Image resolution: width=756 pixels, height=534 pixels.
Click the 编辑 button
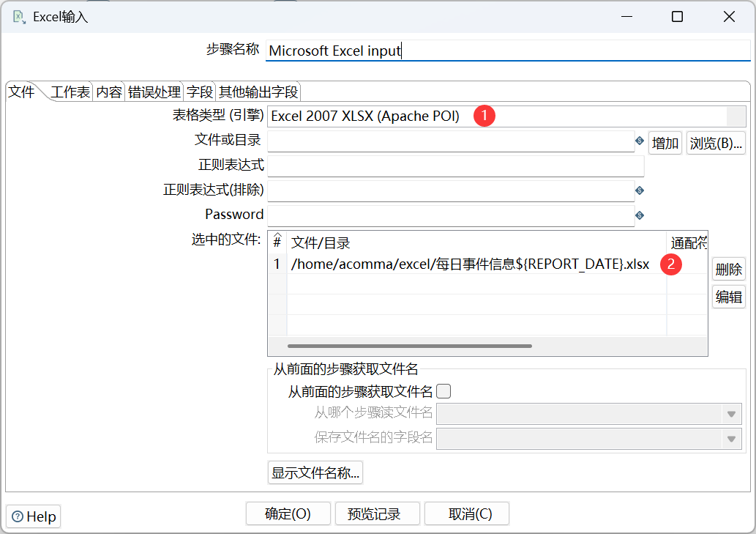[728, 297]
